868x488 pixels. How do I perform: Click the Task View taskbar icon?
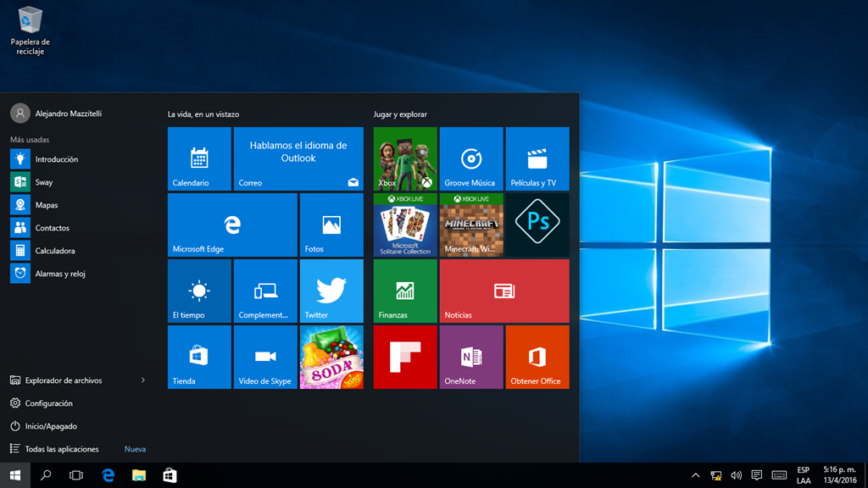[76, 475]
